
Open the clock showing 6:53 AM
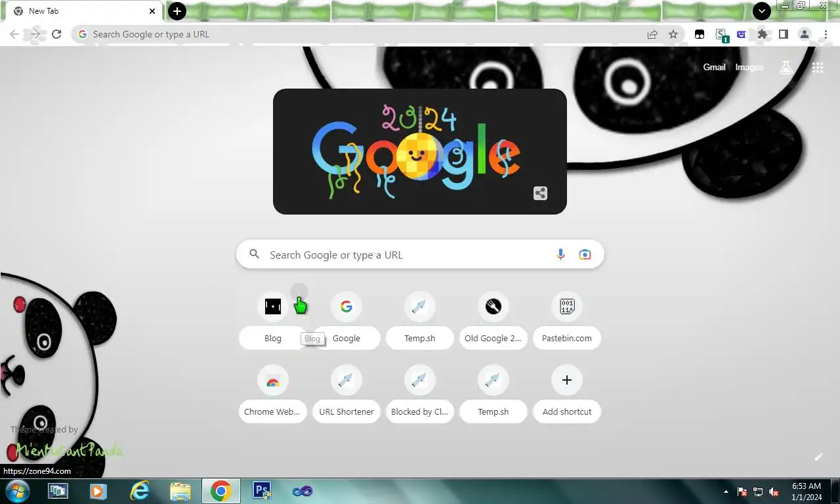click(x=807, y=492)
